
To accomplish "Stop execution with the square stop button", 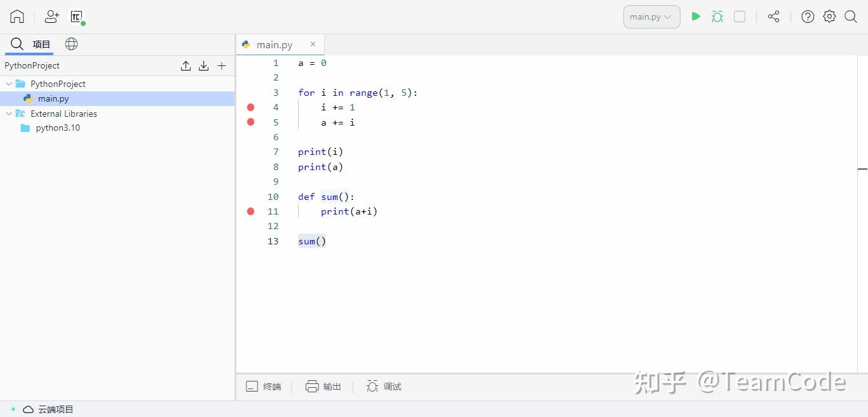I will 740,17.
